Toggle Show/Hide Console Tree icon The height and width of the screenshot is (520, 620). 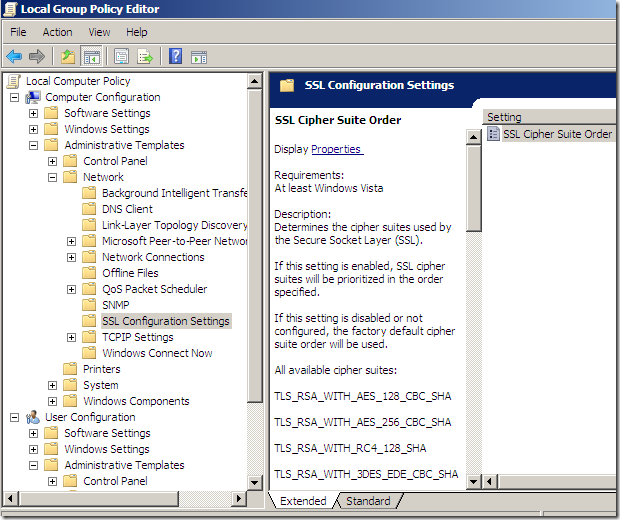(x=91, y=57)
